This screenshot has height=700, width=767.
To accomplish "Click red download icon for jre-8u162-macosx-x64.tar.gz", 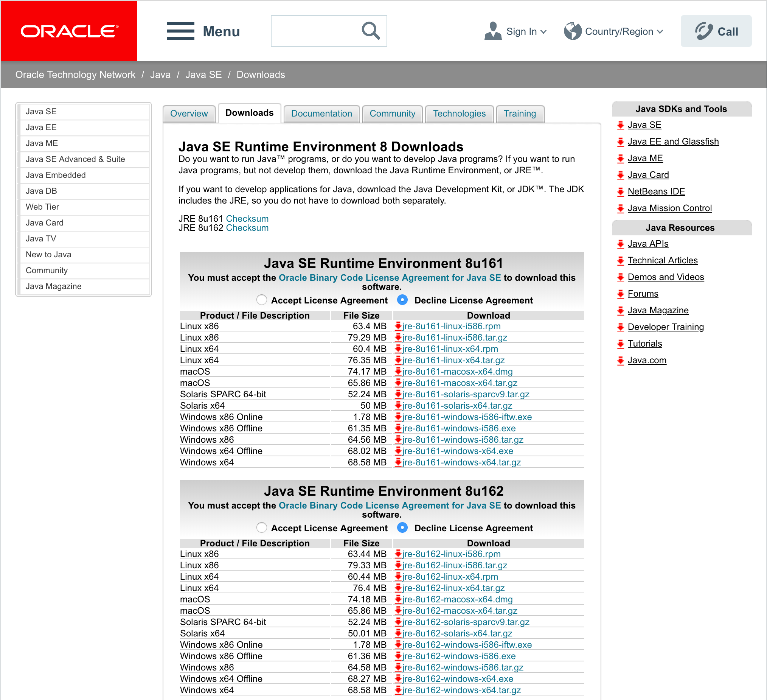I will coord(398,611).
